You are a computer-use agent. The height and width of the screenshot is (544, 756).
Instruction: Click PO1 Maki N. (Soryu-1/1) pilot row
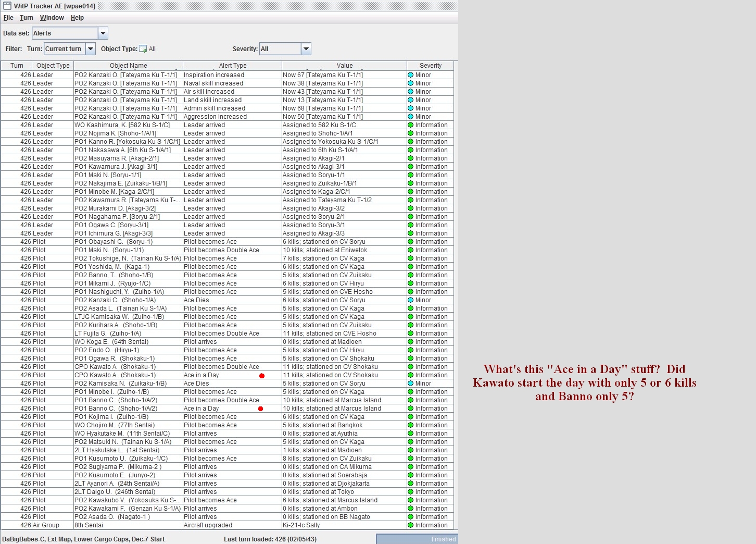tap(227, 250)
